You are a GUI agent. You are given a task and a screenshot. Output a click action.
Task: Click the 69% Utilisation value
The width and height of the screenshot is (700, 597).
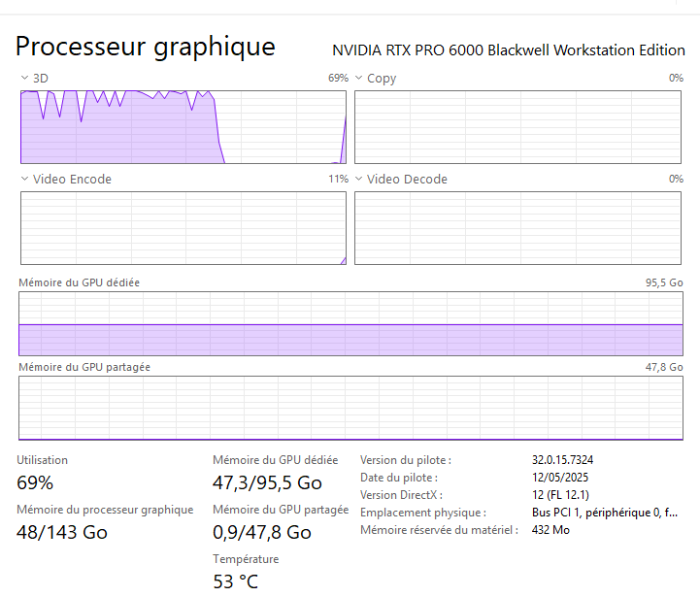pos(35,482)
